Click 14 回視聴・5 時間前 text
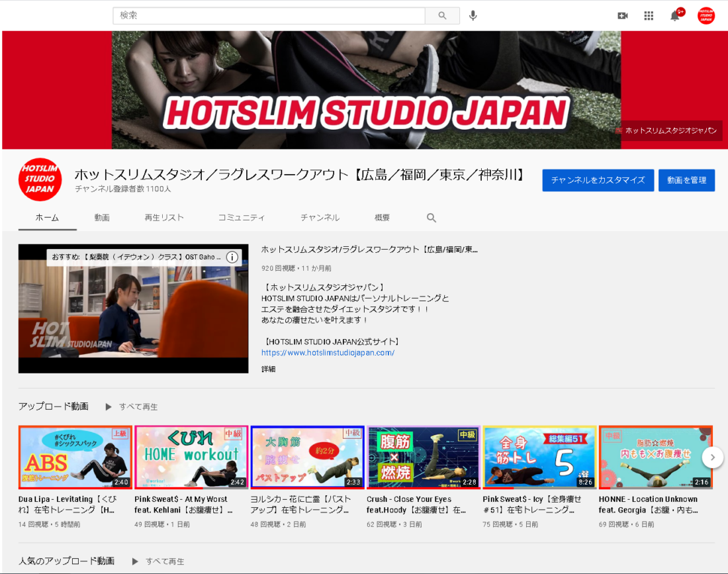 [49, 524]
